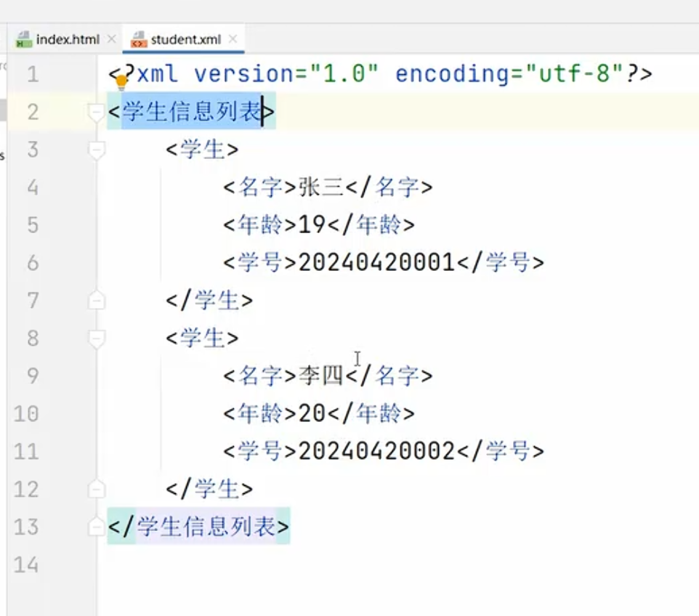Collapse the root element on line 2

pos(96,112)
